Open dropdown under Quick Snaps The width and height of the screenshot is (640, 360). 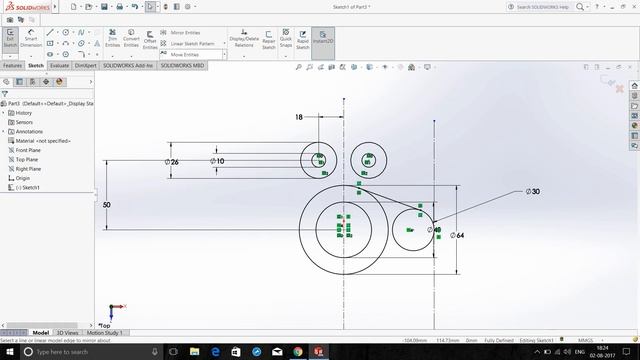click(286, 56)
